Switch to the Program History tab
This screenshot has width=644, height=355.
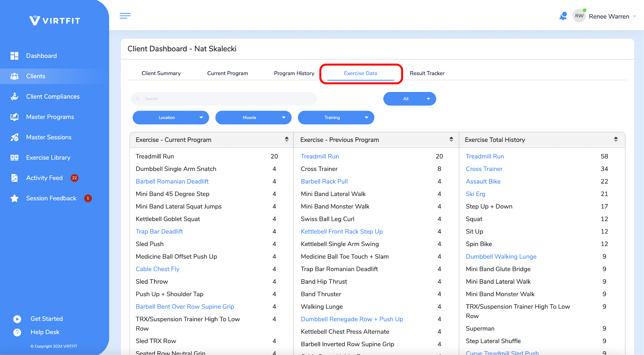[x=294, y=73]
